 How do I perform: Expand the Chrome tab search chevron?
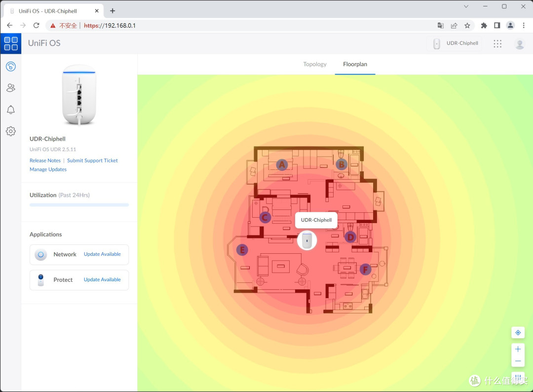(x=466, y=6)
